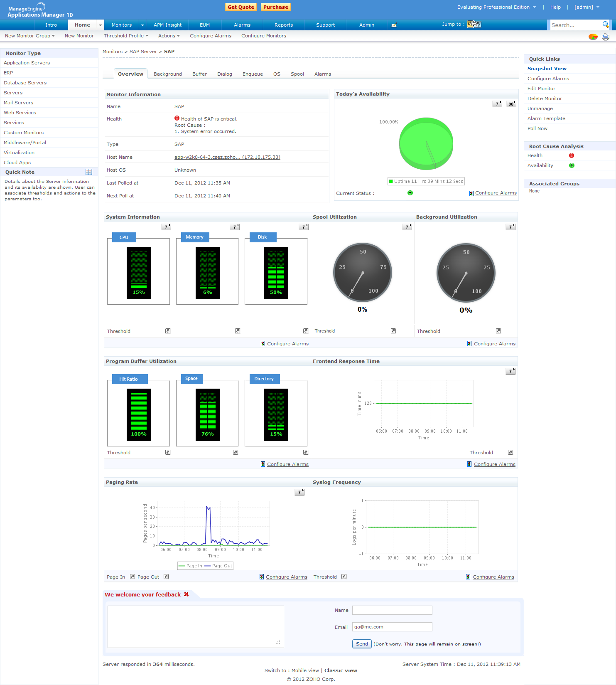Open Snapshot View quick link
Viewport: 616px width, 685px height.
click(x=547, y=69)
